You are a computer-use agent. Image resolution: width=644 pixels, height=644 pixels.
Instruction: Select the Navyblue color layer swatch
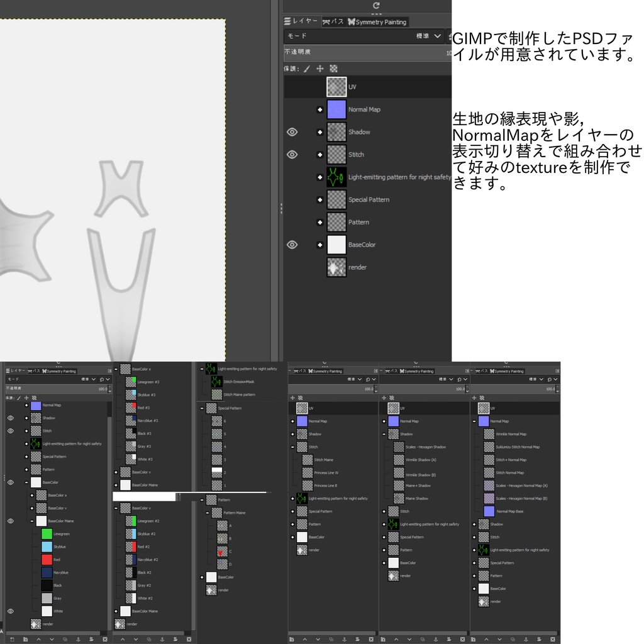(47, 572)
